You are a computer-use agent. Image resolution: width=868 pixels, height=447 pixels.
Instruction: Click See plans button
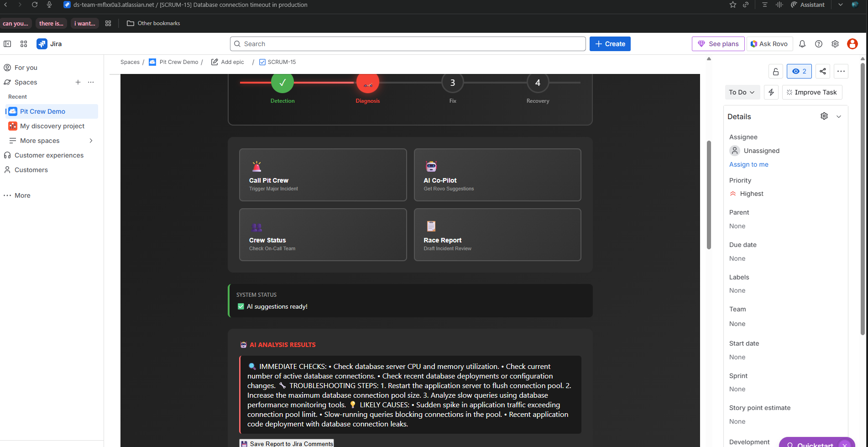pos(718,44)
